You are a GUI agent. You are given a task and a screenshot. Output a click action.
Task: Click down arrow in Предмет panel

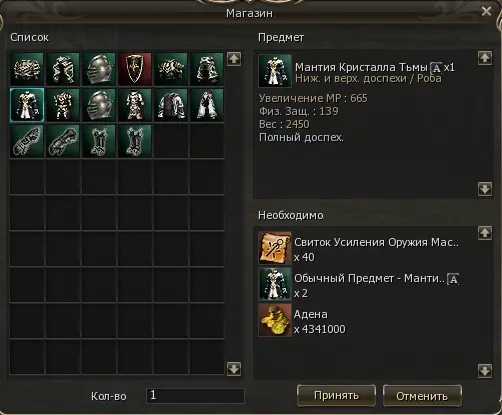[x=485, y=189]
